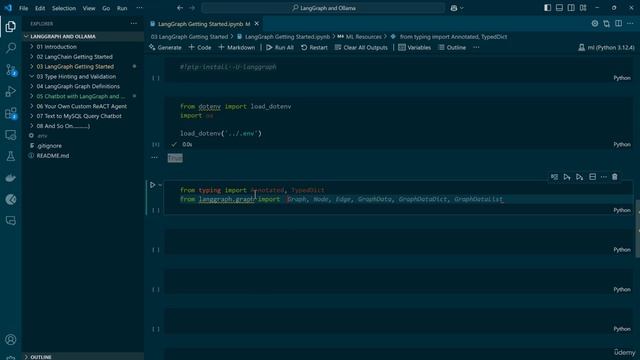Viewport: 640px width, 360px height.
Task: Open the Accounts icon
Action: tap(11, 340)
